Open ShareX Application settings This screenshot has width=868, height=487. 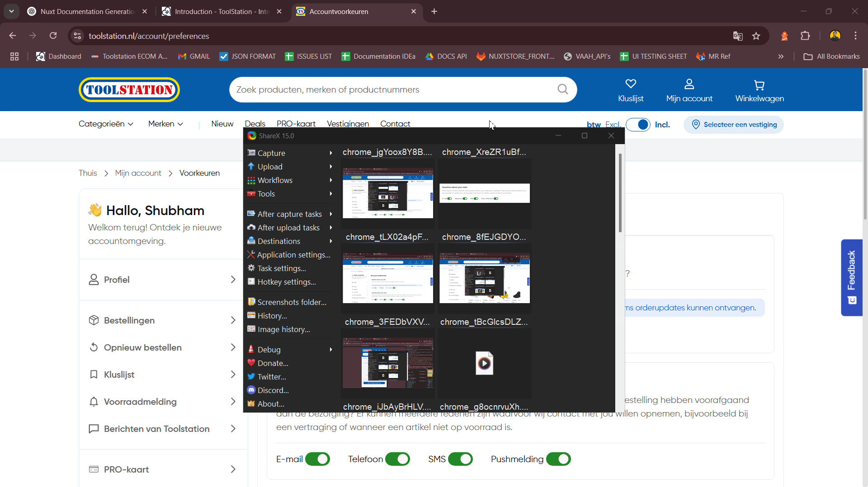[293, 255]
